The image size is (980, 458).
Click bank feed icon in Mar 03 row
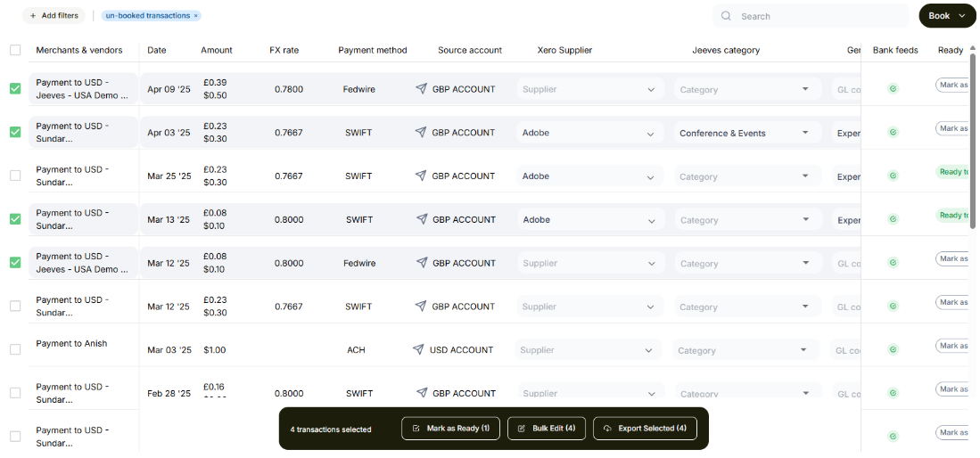pyautogui.click(x=893, y=350)
